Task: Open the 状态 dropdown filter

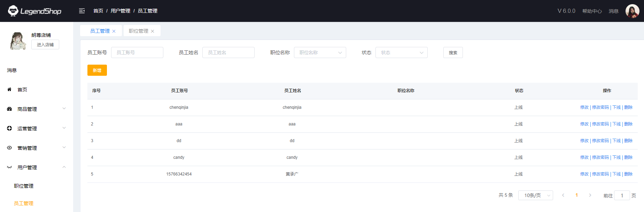Action: pyautogui.click(x=401, y=52)
